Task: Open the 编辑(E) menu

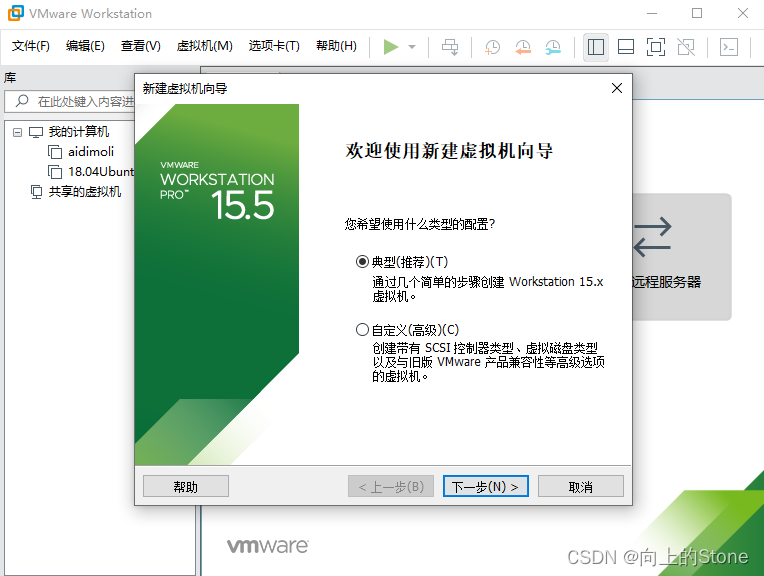Action: tap(85, 46)
